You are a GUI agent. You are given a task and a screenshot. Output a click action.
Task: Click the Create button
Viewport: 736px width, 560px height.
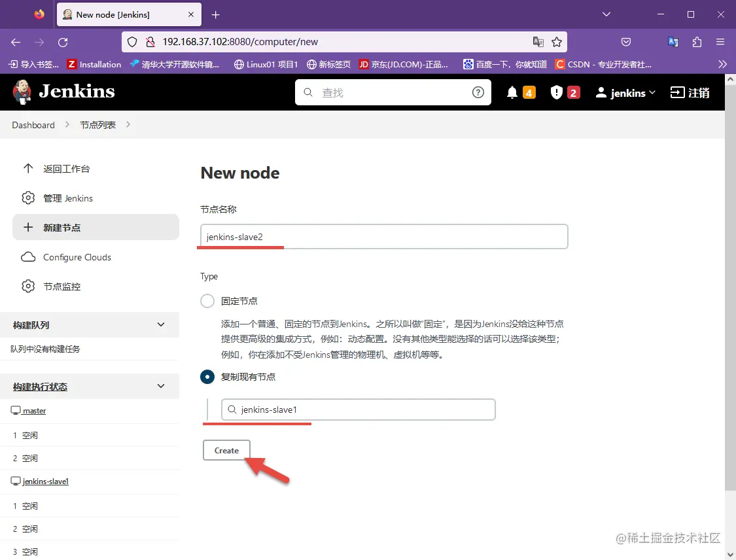pyautogui.click(x=226, y=450)
